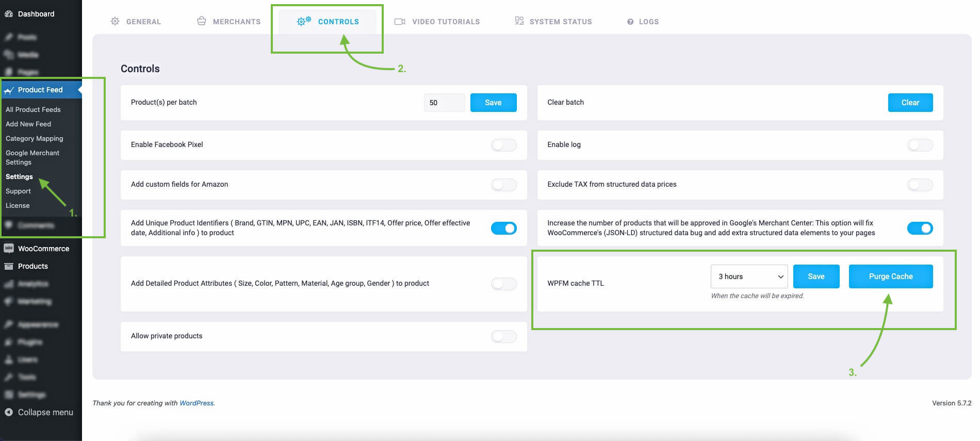Click the Controls section heading

point(140,69)
